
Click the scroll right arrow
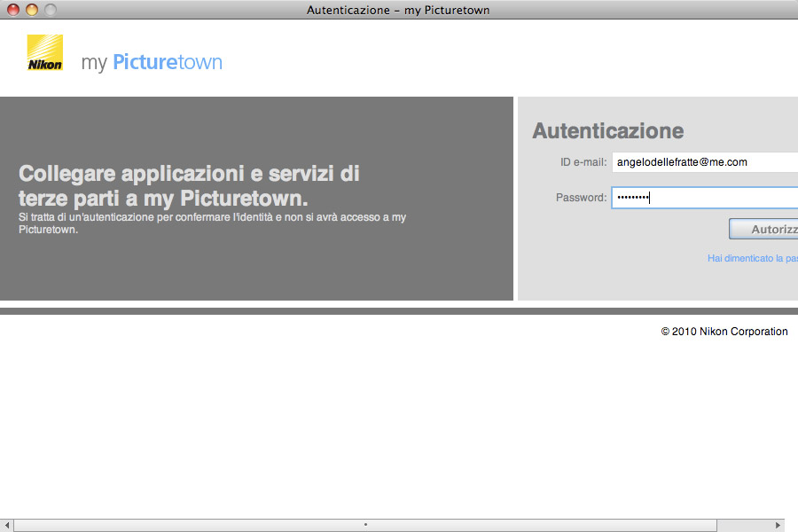(x=777, y=525)
